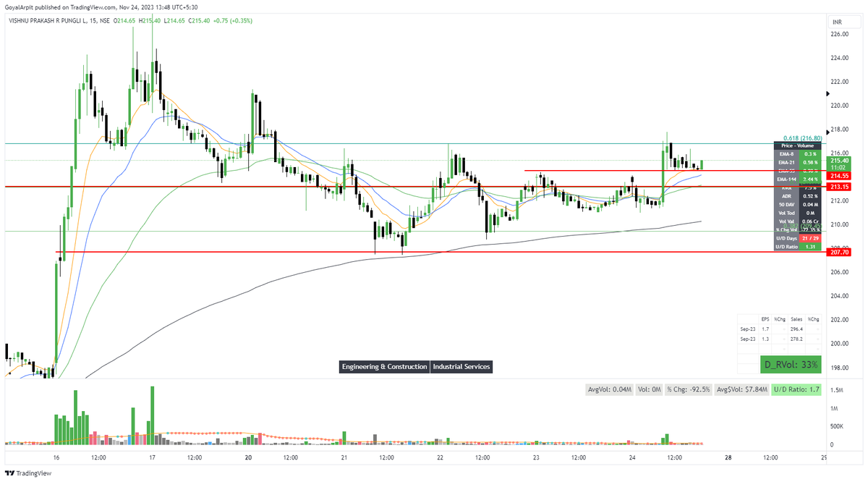868x482 pixels.
Task: Click 226.00 on the price axis
Action: 839,34
